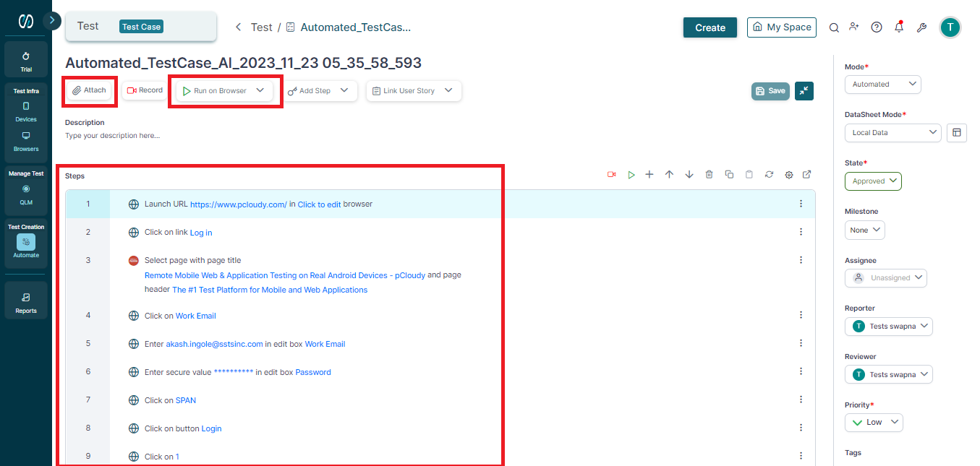Click the delete trash icon above steps

(x=710, y=175)
